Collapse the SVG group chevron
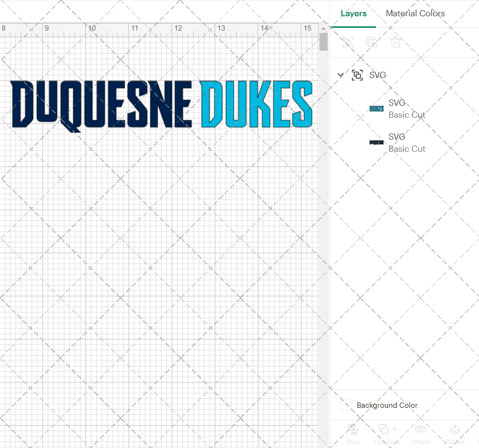This screenshot has height=448, width=479. click(x=340, y=75)
